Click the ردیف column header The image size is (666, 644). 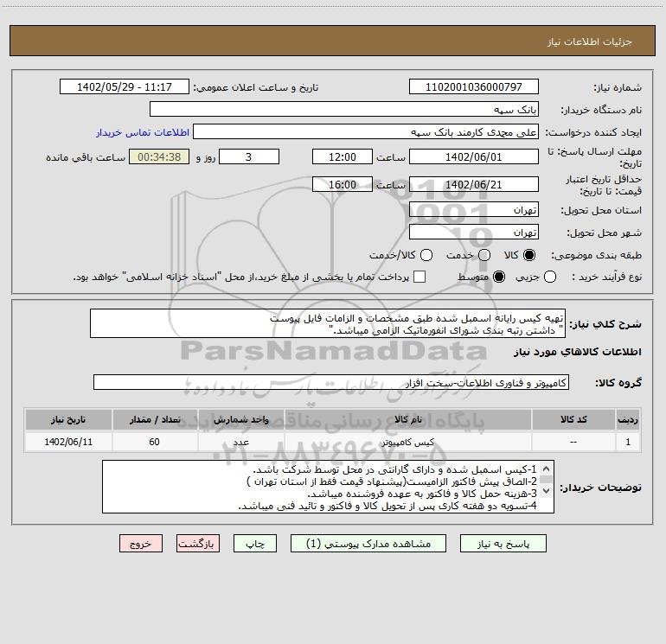(x=628, y=420)
